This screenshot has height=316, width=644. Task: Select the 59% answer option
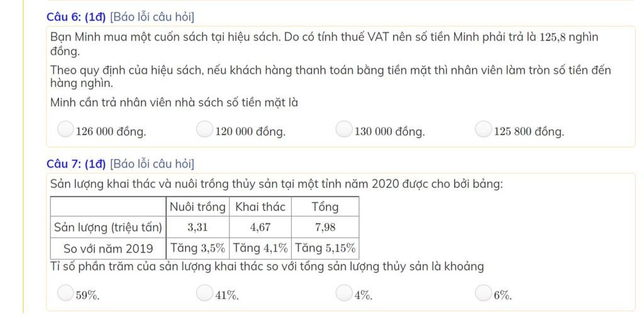(x=65, y=293)
